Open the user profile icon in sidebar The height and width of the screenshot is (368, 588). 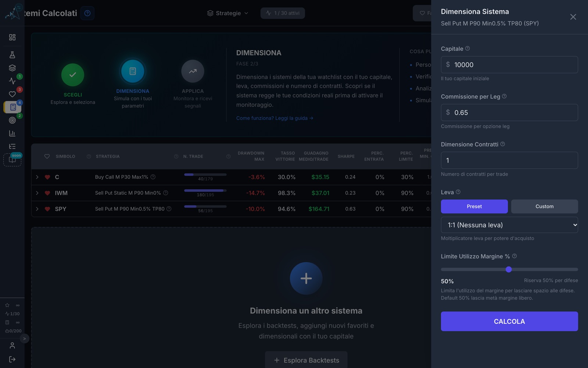[x=12, y=346]
